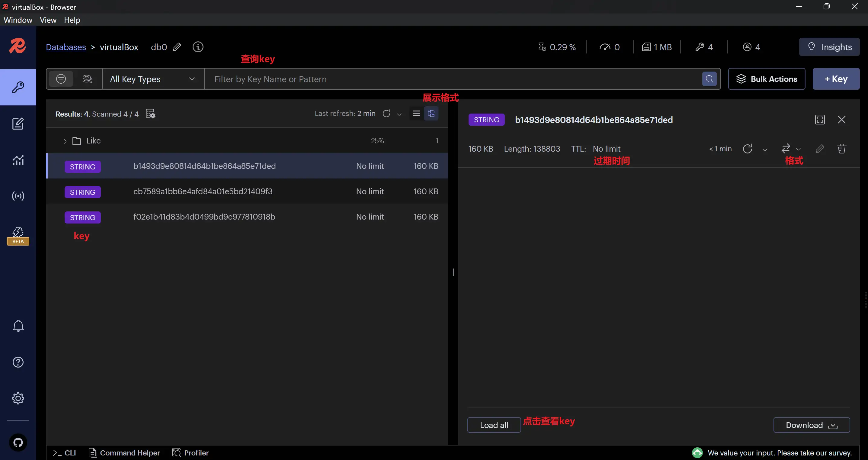Open the value format switcher dropdown

pos(791,149)
